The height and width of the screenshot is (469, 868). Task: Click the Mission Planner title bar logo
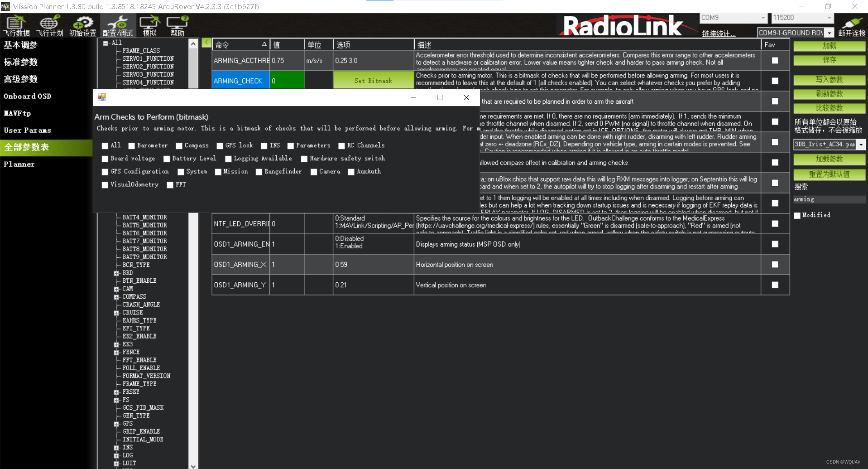pyautogui.click(x=5, y=6)
